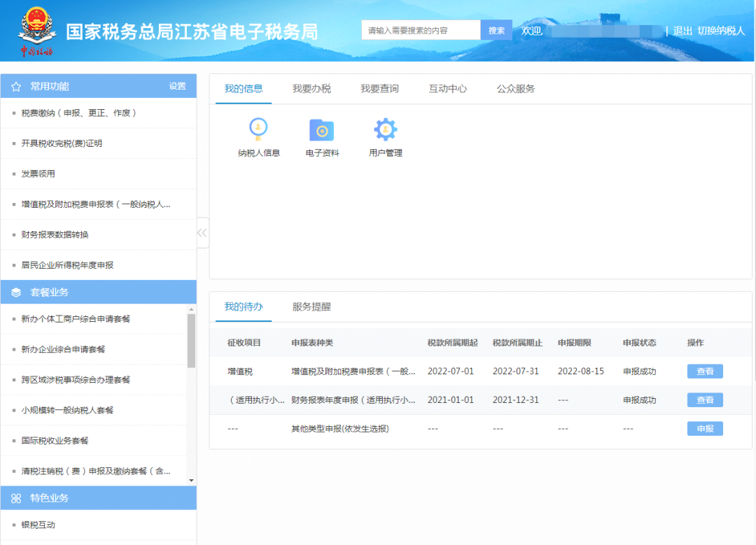This screenshot has width=756, height=545.
Task: Click the 税款所属期起 column header
Action: (x=452, y=343)
